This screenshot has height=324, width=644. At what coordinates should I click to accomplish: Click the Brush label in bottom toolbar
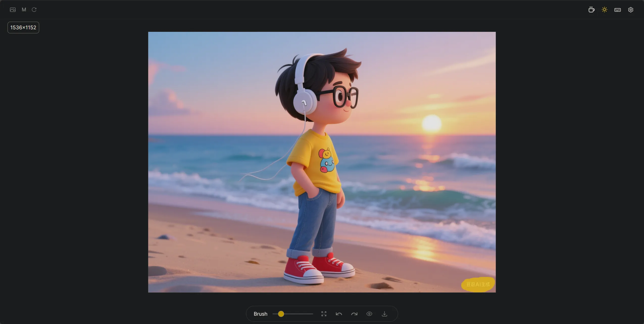coord(260,314)
